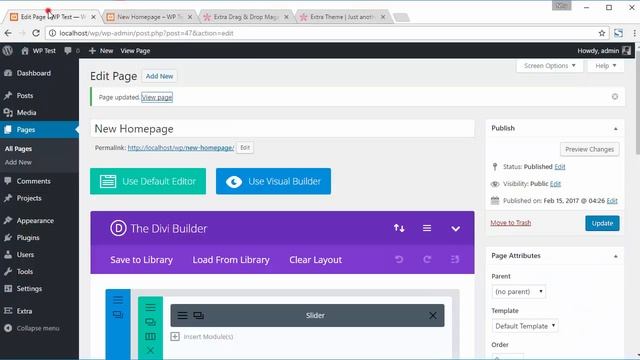This screenshot has height=360, width=640.
Task: Click Use Default Editor button
Action: (148, 181)
